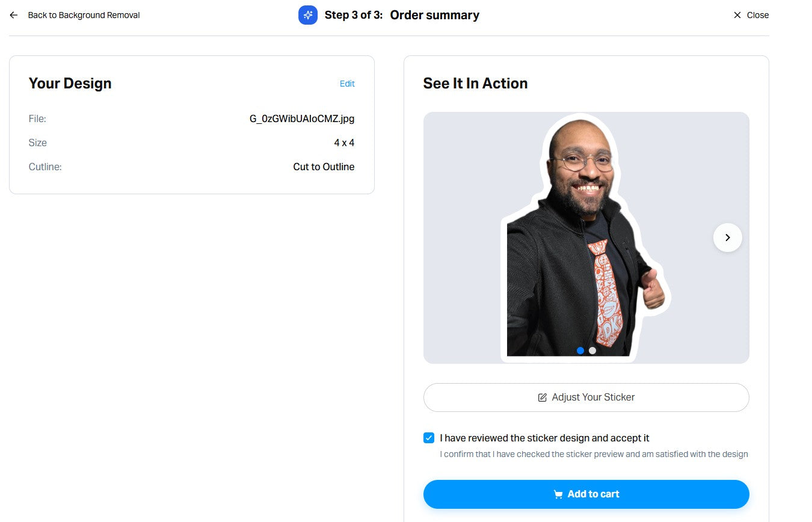Click the shopping cart icon

pyautogui.click(x=558, y=494)
